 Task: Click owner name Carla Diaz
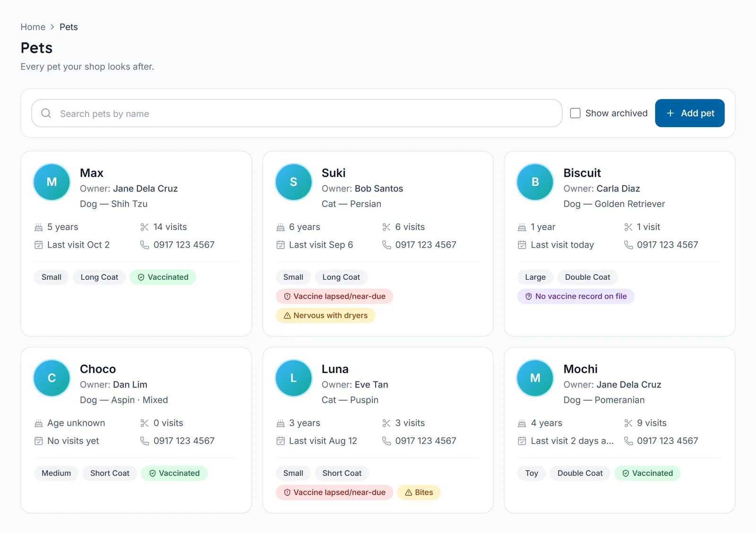pyautogui.click(x=618, y=189)
